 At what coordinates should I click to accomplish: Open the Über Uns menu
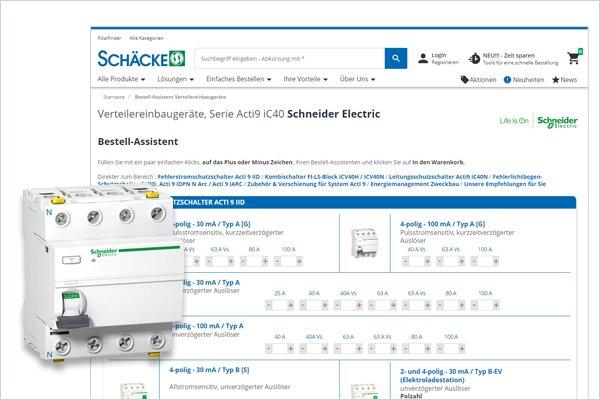[x=358, y=79]
